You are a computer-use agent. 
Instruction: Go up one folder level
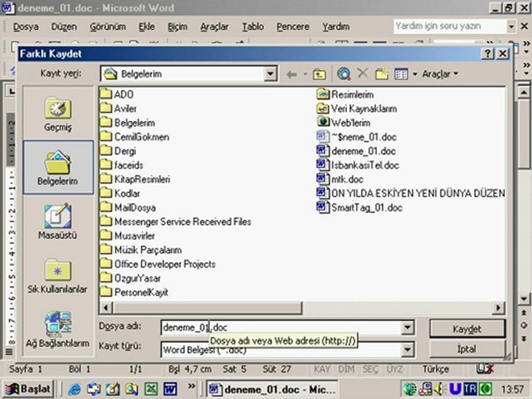[319, 74]
